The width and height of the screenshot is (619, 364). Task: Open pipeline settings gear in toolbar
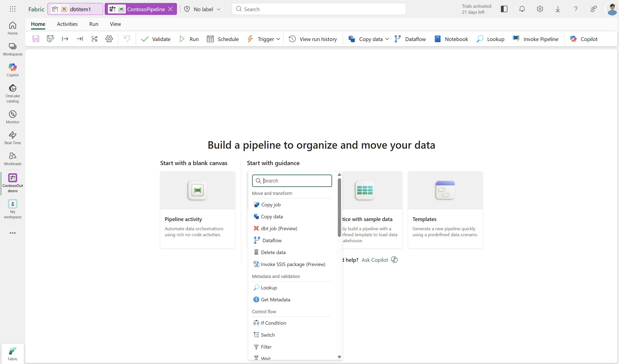(x=109, y=39)
